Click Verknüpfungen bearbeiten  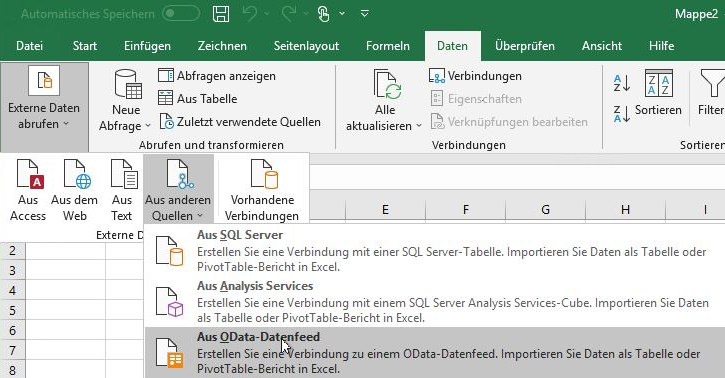coord(509,122)
